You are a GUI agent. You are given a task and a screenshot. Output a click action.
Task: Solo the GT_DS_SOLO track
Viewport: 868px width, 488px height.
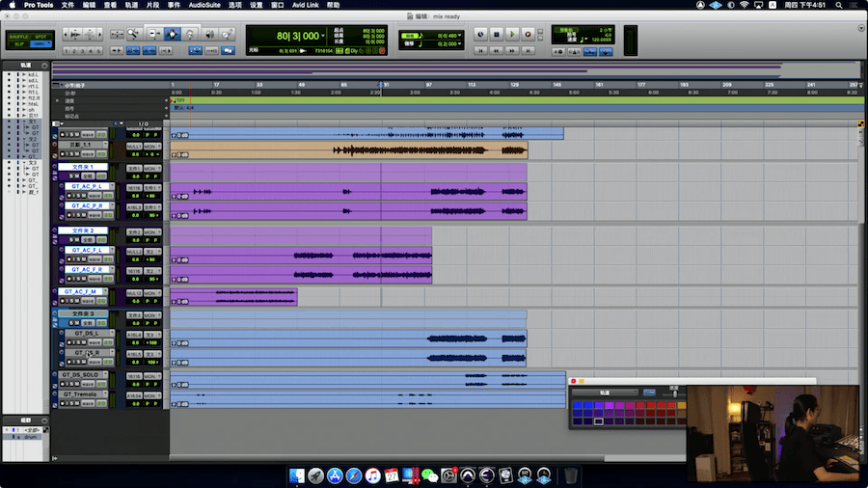coord(70,384)
